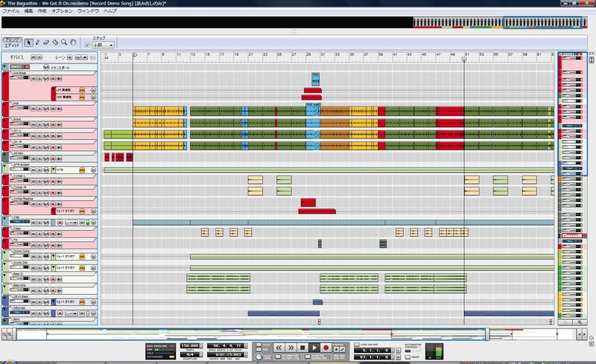Click the left locator L button
This screenshot has width=596, height=364.
[x=398, y=351]
